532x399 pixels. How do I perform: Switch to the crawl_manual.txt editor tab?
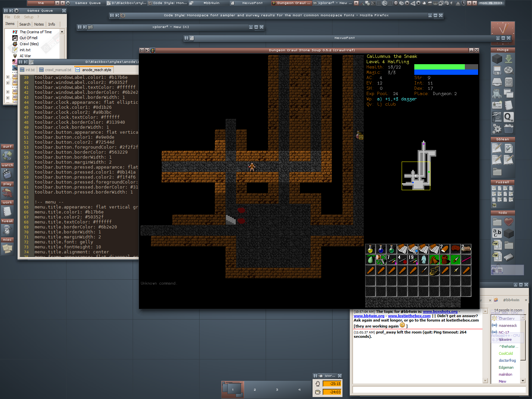(x=55, y=70)
